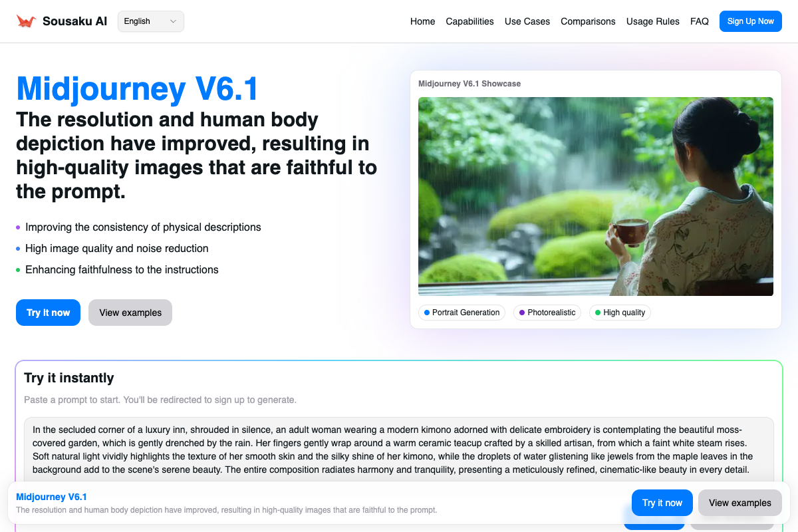The height and width of the screenshot is (532, 798).
Task: Click the language selector chevron arrow
Action: click(174, 21)
